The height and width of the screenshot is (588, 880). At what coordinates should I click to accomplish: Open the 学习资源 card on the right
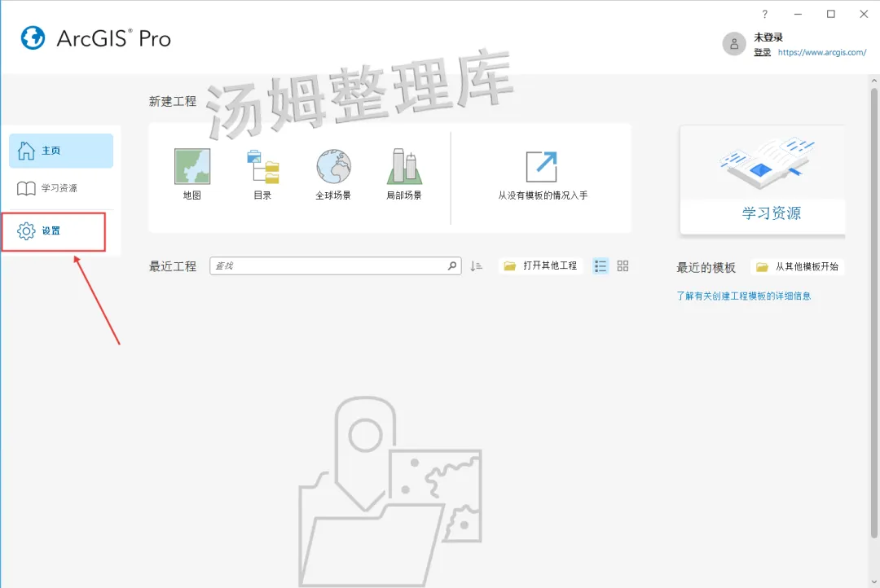762,179
